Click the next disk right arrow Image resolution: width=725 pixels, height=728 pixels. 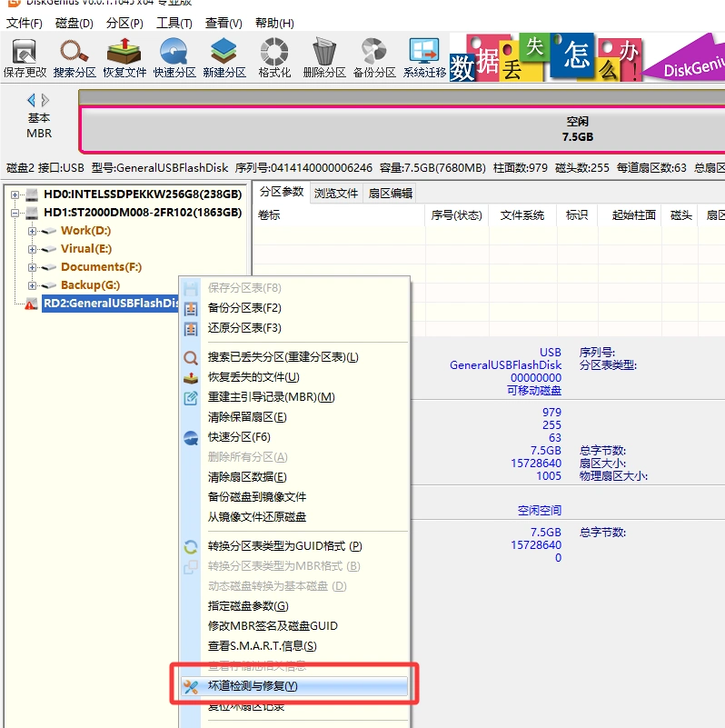45,100
